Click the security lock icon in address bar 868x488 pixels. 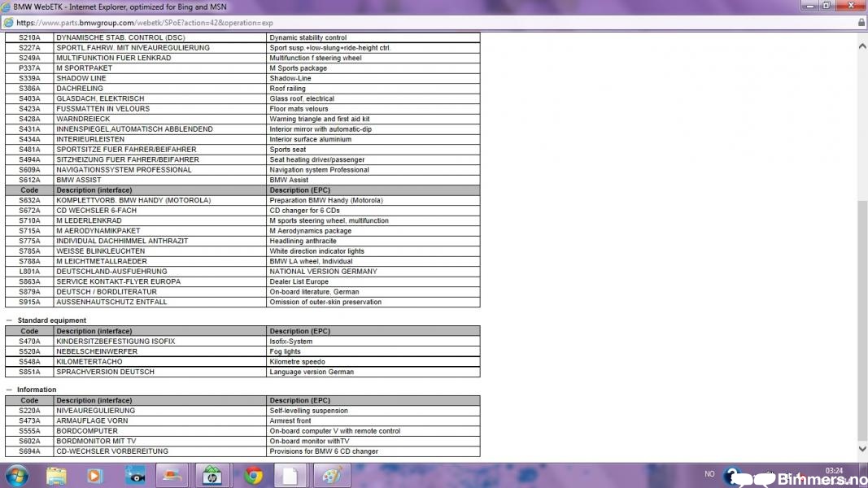click(x=861, y=23)
